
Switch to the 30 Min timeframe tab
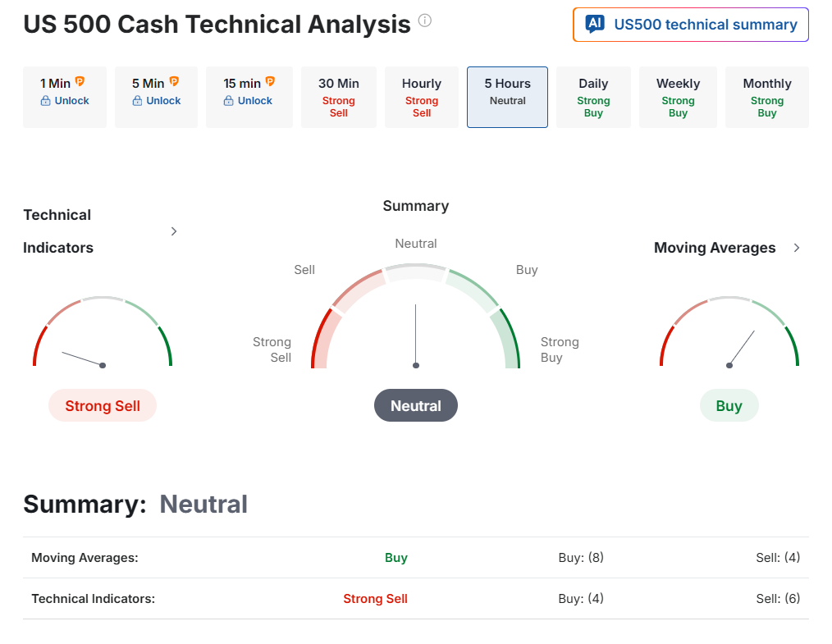pos(339,97)
